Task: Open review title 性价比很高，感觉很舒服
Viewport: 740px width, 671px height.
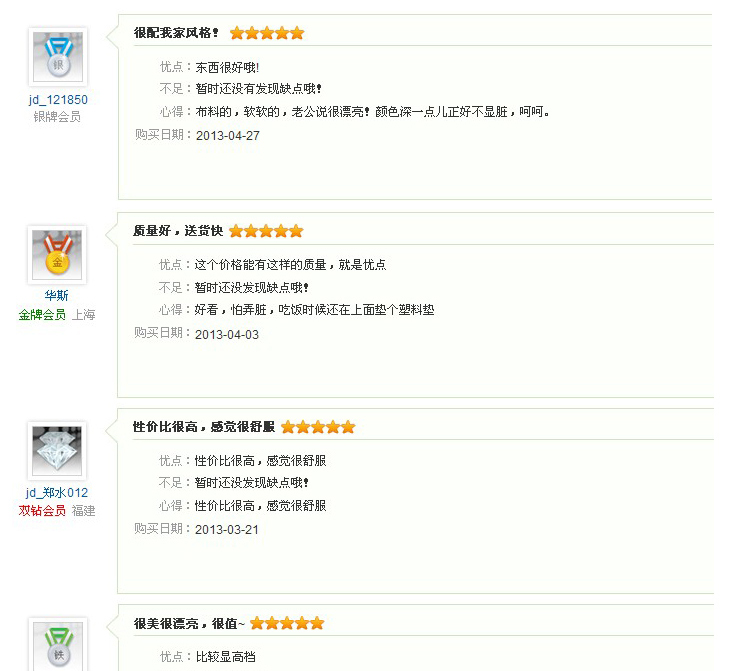Action: 204,427
